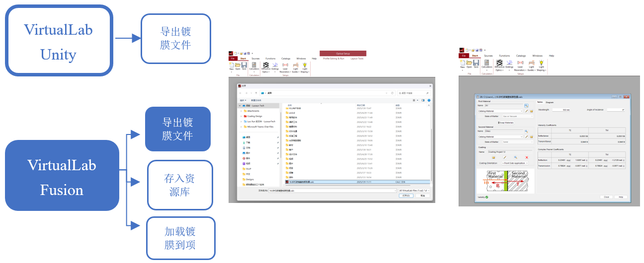Open Layout Tools tab

[x=357, y=59]
